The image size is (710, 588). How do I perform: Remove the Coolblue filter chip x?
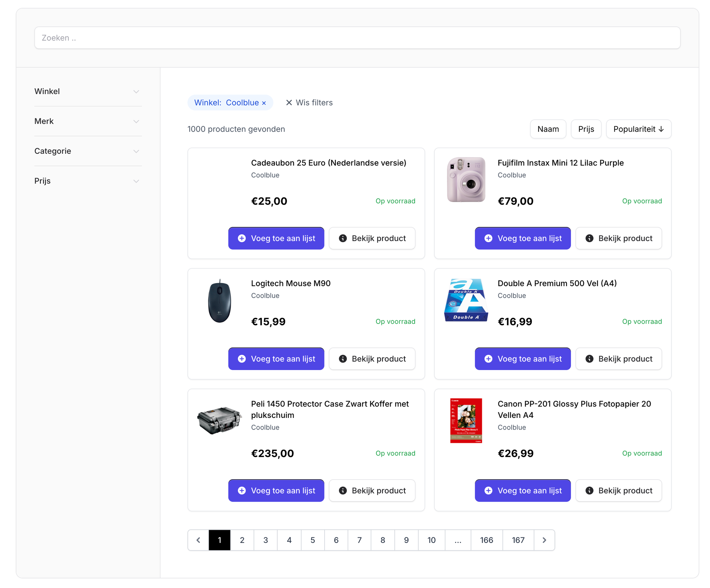tap(264, 103)
